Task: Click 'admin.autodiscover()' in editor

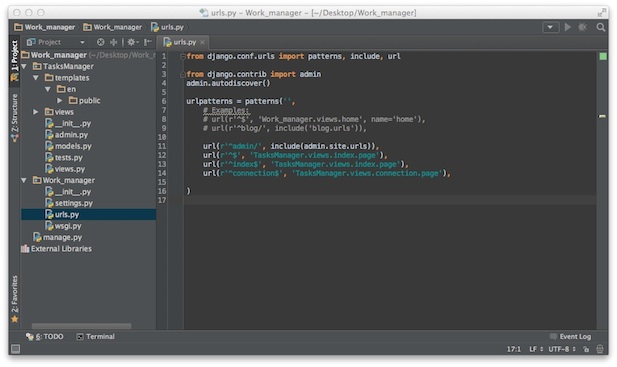Action: point(228,83)
